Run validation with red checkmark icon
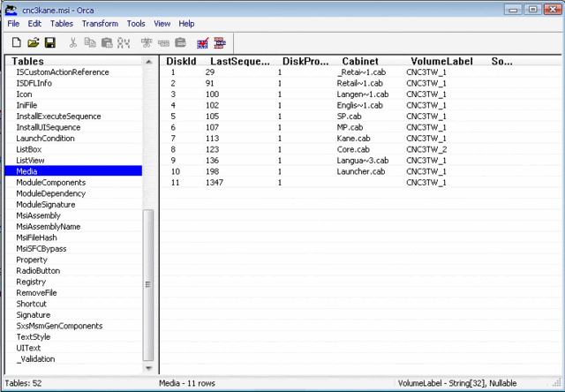Screen dimensions: 565x392 (202, 43)
